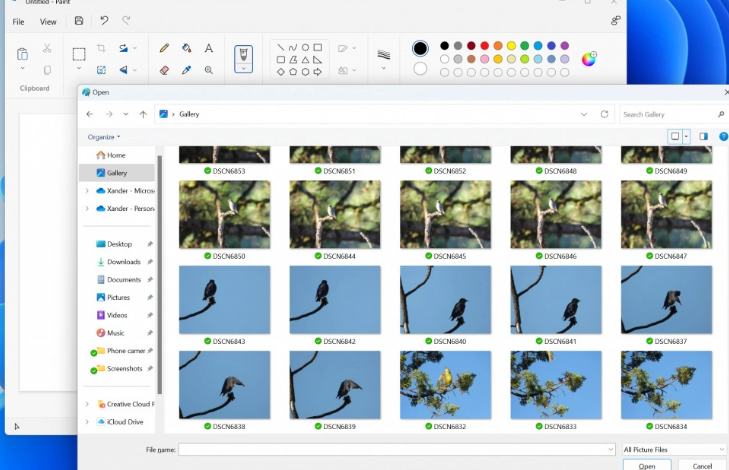Viewport: 729px width, 470px height.
Task: Select the Color picker eyedropper tool
Action: [187, 70]
